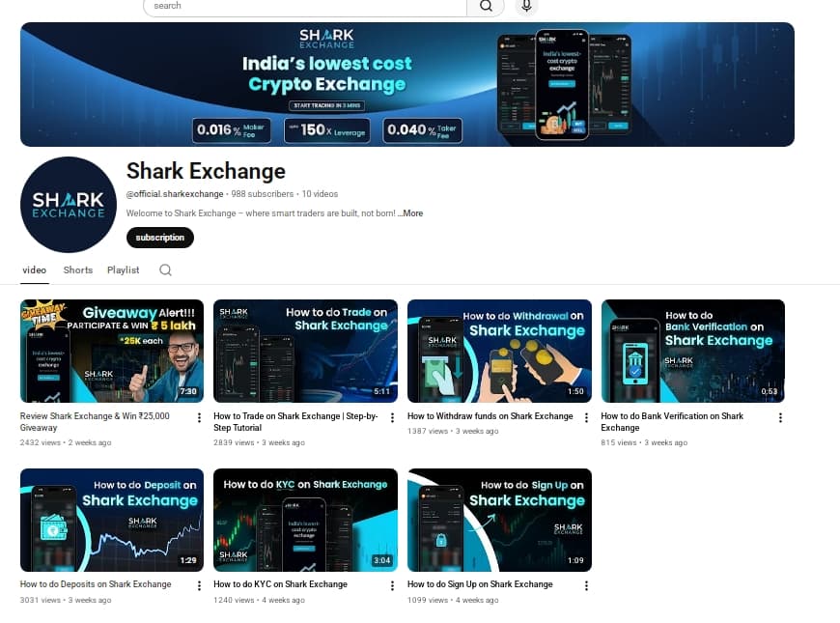840x623 pixels.
Task: Open the How to do Withdrawal thumbnail
Action: click(x=499, y=352)
